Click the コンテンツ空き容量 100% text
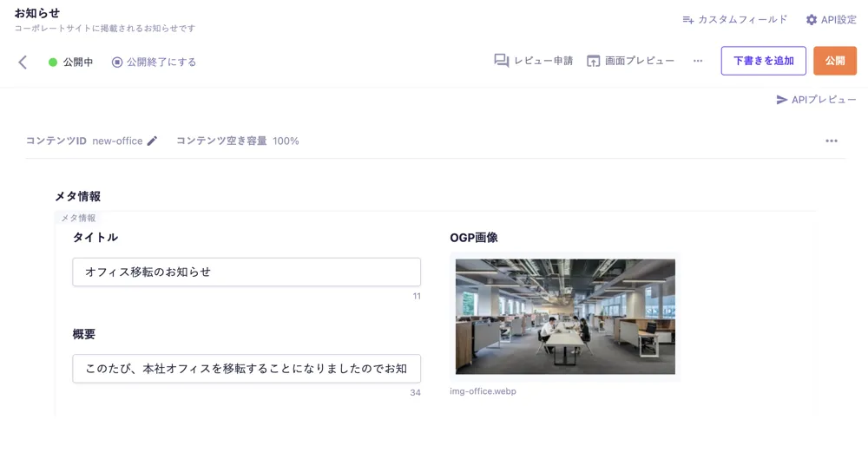Screen dimensions: 868x459 pyautogui.click(x=238, y=141)
